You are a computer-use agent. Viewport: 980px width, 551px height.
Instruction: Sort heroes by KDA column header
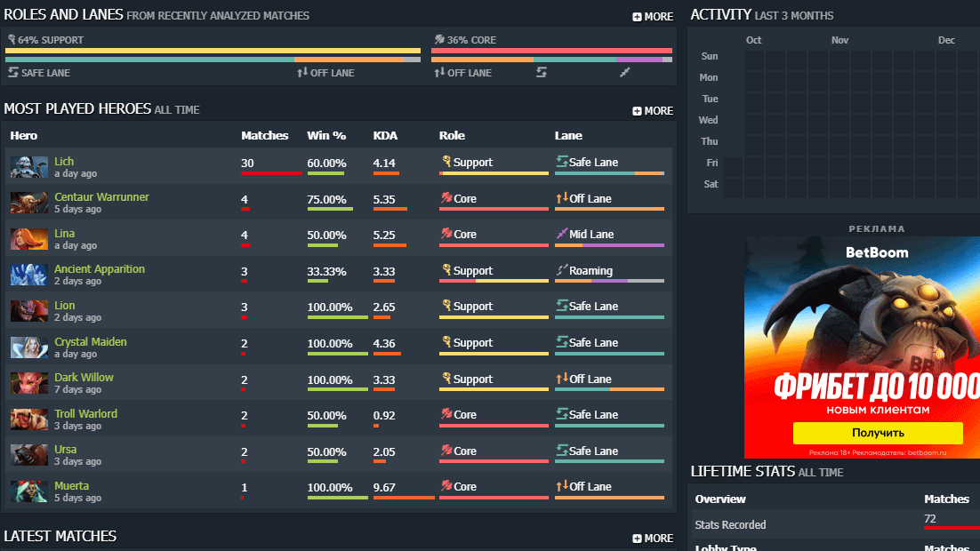(385, 136)
